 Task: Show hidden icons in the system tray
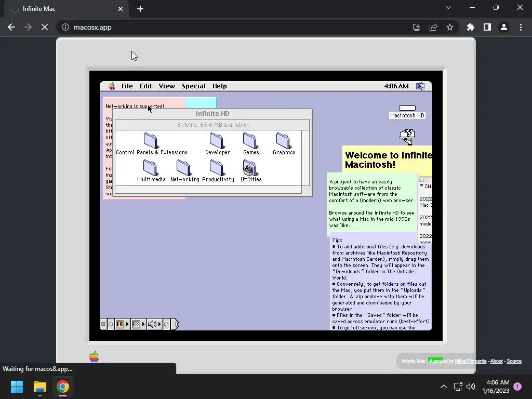point(444,387)
